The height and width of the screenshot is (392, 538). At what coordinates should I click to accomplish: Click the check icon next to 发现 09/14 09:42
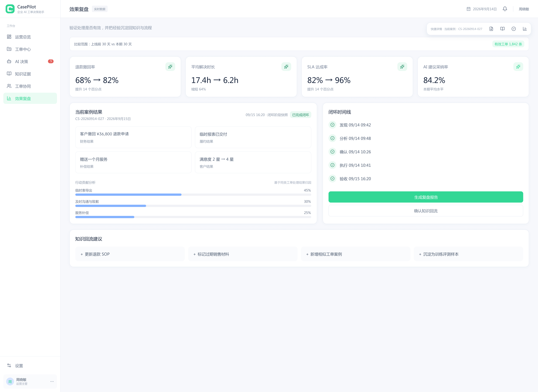click(x=332, y=125)
